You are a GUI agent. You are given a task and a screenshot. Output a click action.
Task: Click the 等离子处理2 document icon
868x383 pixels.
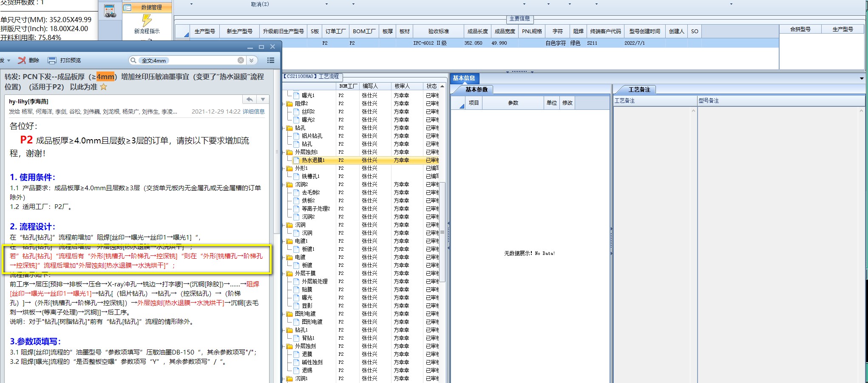click(297, 209)
